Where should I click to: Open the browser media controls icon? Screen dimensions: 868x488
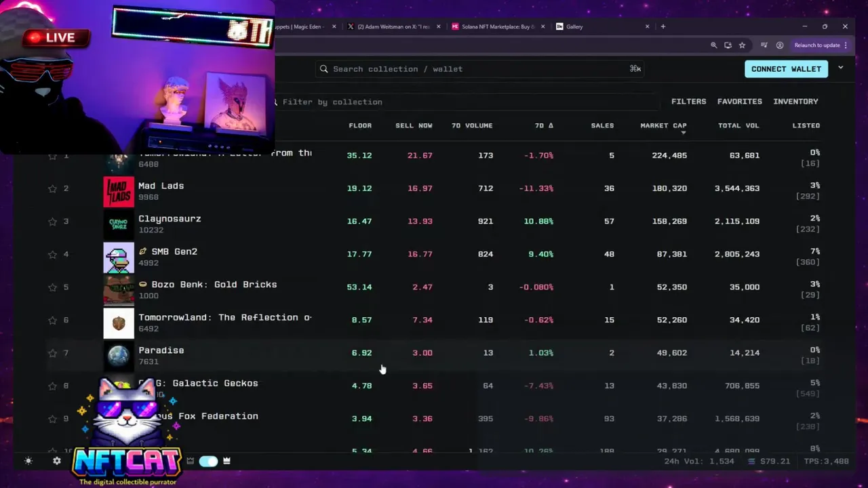(x=764, y=45)
